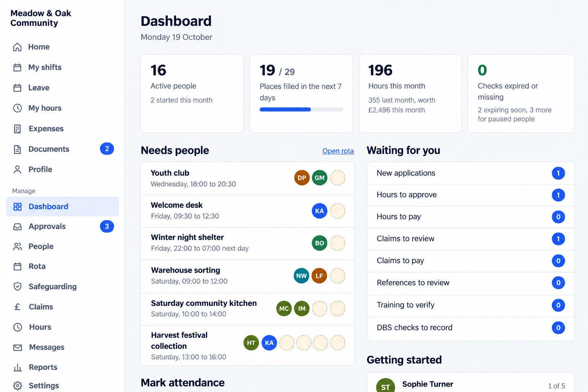
Task: Click the Approvals inbox icon
Action: 18,227
